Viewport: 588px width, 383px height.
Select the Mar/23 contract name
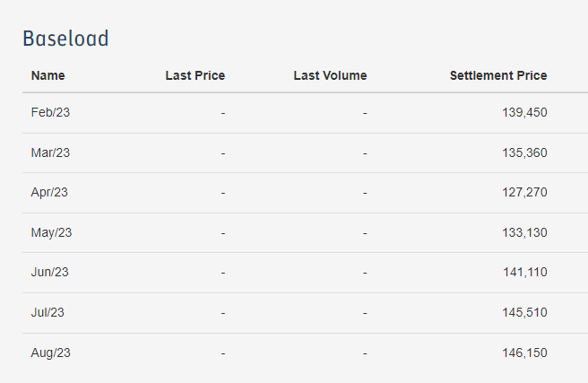50,152
